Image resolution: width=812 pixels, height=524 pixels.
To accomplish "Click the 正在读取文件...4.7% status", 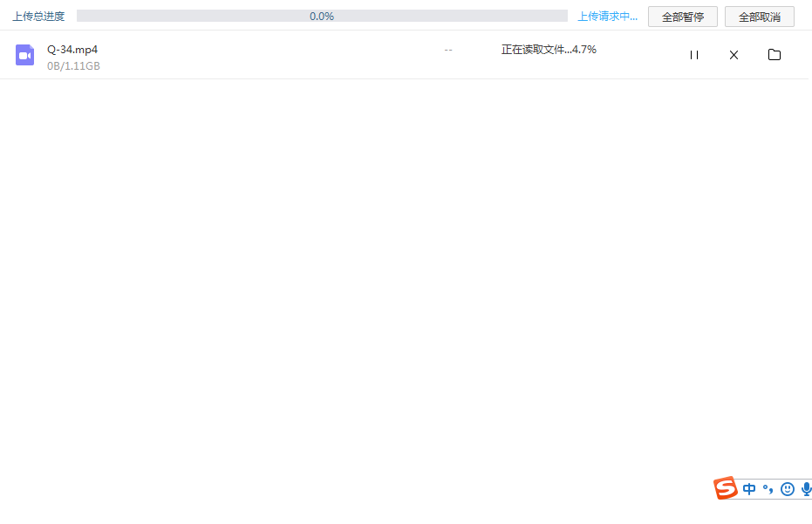I will point(549,49).
